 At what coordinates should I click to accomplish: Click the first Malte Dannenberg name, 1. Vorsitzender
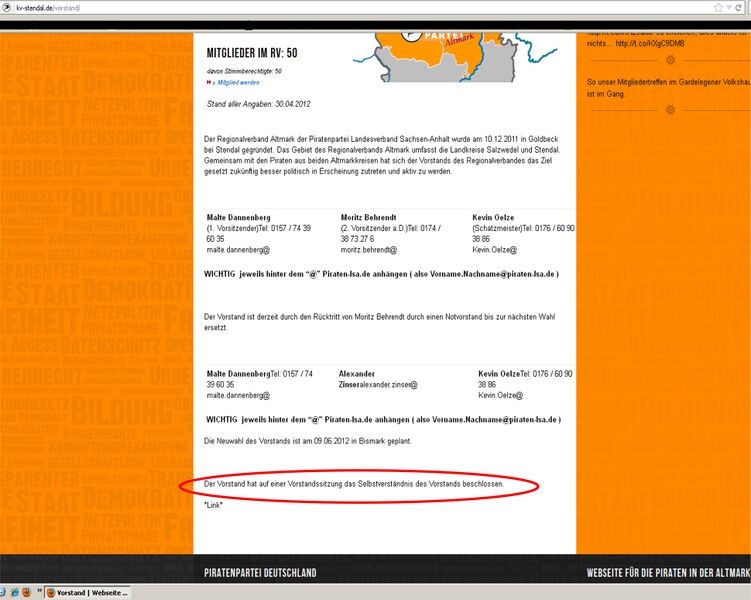239,217
